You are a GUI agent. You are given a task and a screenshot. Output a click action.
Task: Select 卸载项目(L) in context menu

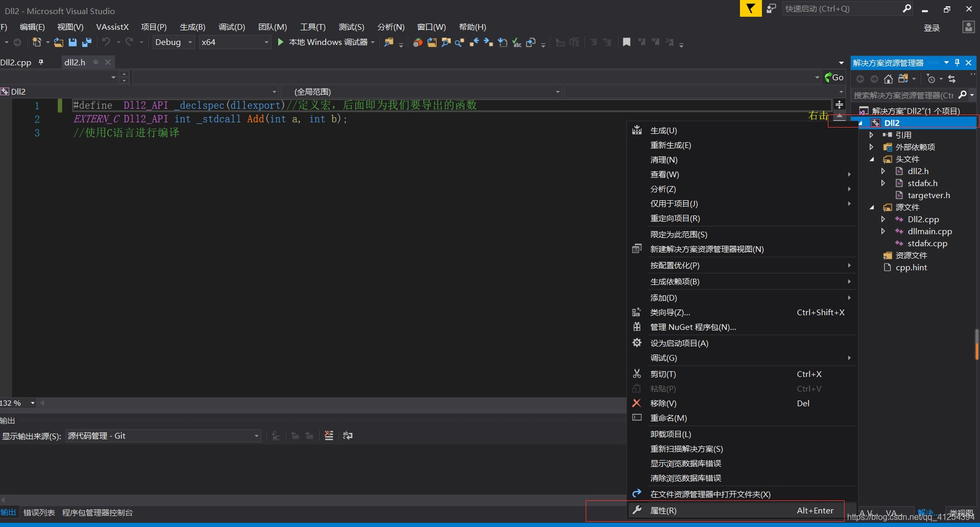[x=741, y=434]
